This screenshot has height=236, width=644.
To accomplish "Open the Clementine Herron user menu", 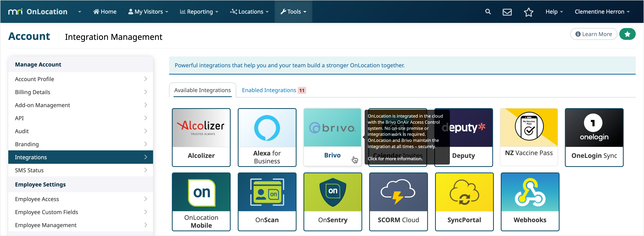I will click(602, 12).
